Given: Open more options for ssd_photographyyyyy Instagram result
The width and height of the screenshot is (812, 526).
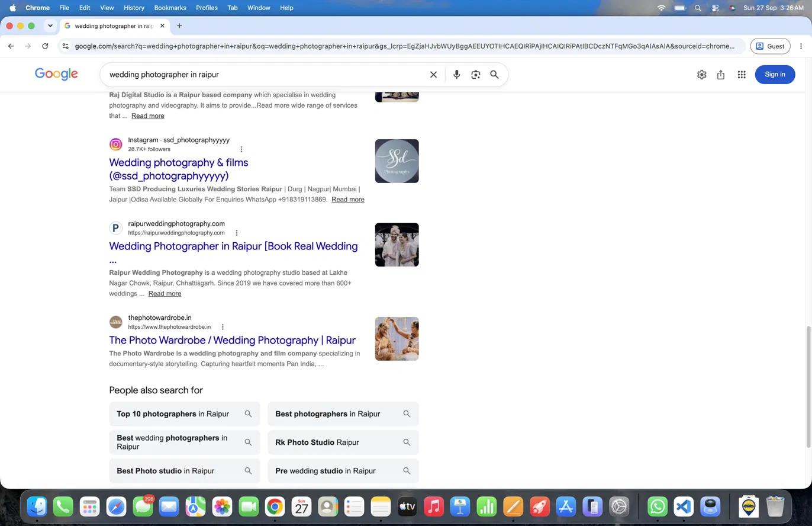Looking at the screenshot, I should 241,149.
